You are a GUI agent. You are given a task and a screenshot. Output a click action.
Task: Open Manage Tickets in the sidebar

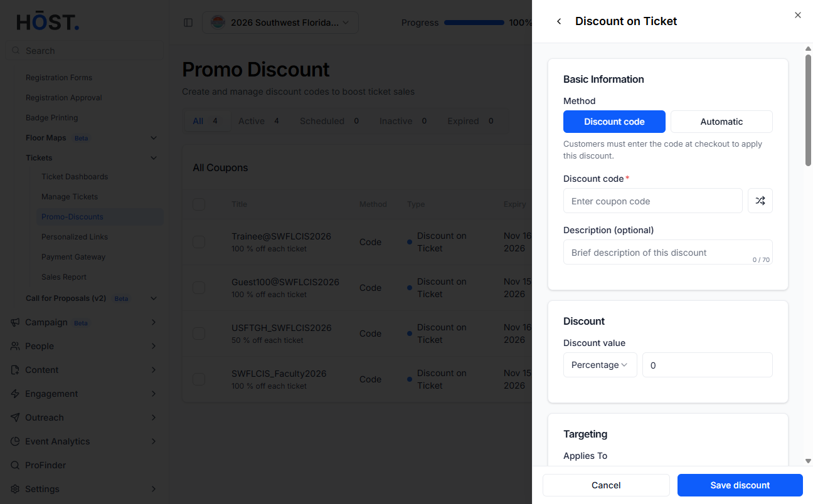[x=70, y=197]
